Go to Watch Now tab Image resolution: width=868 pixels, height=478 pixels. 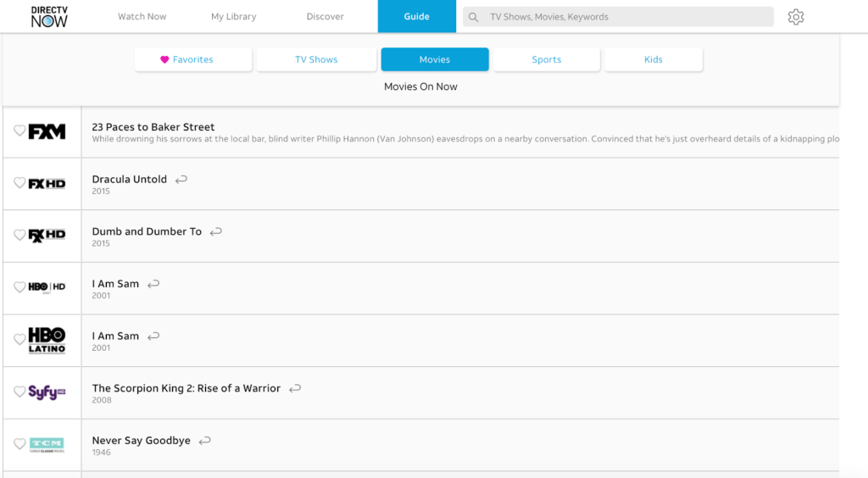pyautogui.click(x=142, y=17)
